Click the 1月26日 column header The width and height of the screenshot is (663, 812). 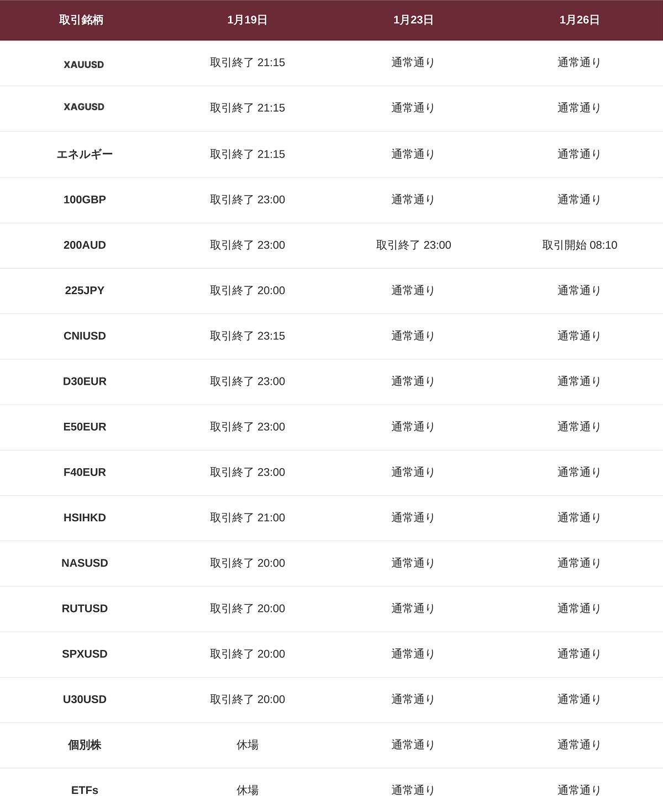(580, 20)
